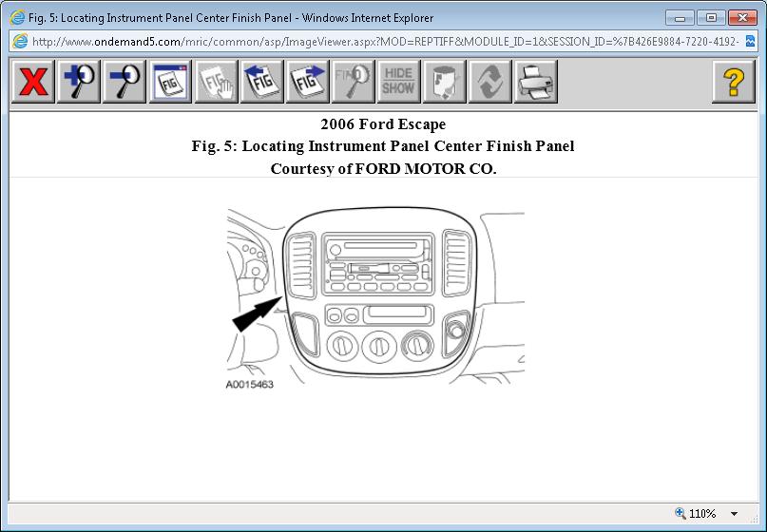The height and width of the screenshot is (532, 767).
Task: Maximize the Internet Explorer window
Action: 711,18
